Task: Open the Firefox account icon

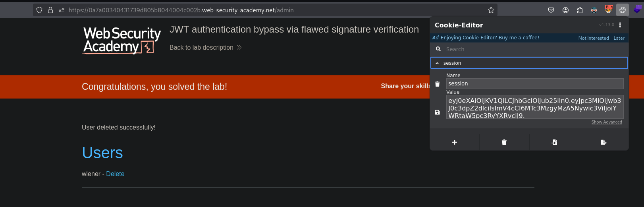Action: tap(565, 10)
